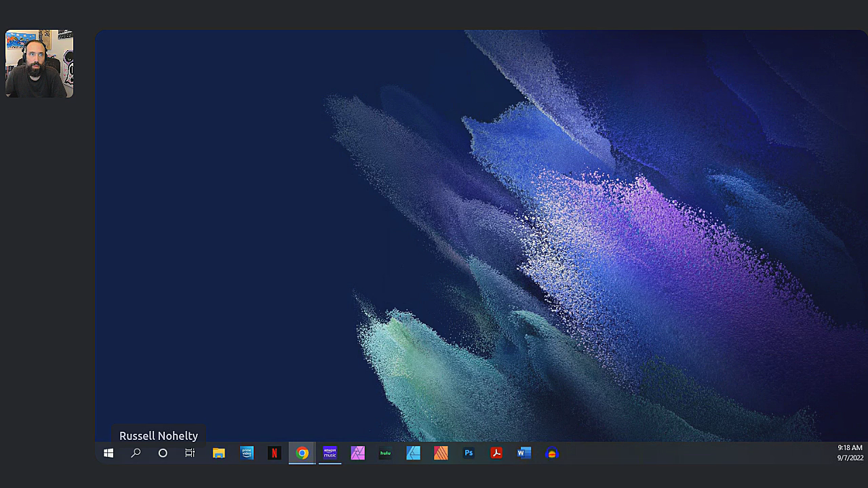868x488 pixels.
Task: Open the Prime Video app
Action: click(x=247, y=453)
